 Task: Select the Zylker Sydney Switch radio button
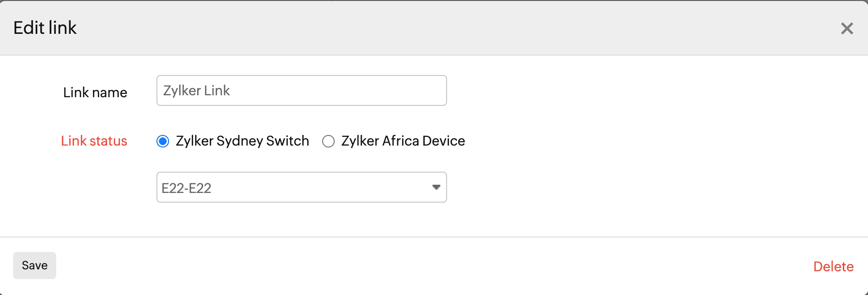[x=163, y=141]
